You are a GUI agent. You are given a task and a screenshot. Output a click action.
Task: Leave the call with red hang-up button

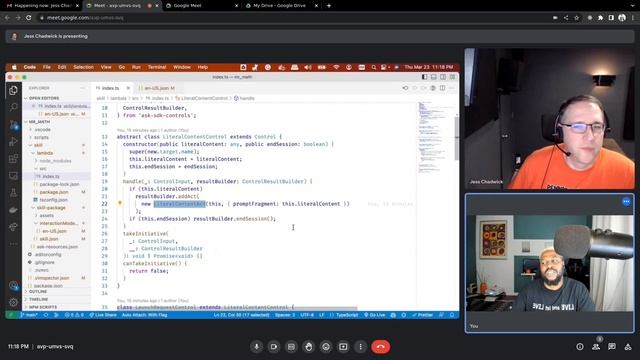(380, 347)
